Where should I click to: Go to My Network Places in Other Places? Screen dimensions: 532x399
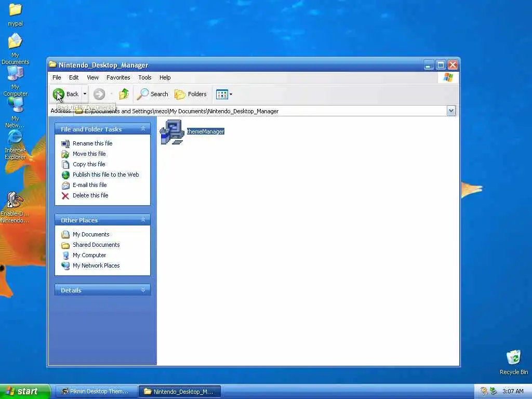[96, 265]
